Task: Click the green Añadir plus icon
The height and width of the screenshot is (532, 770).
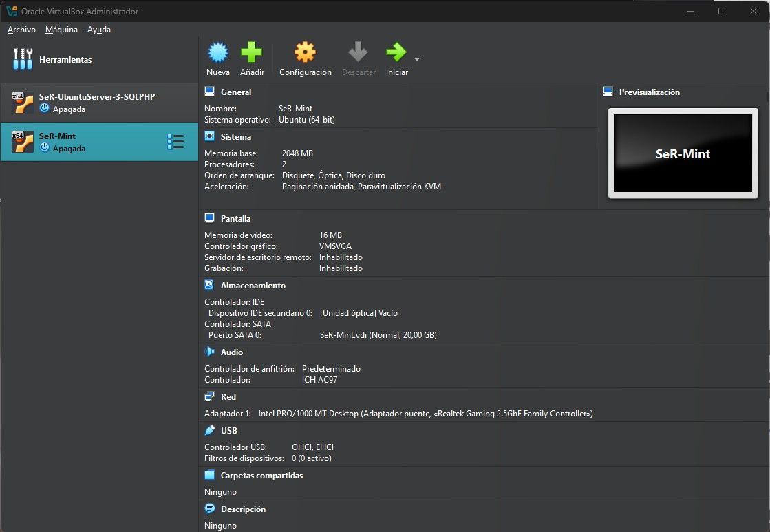Action: [x=251, y=52]
